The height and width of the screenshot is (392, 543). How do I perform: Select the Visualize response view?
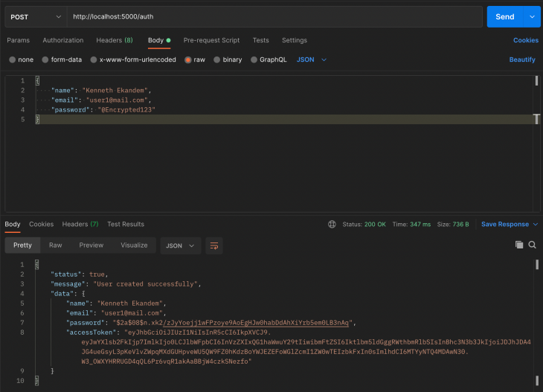point(134,245)
